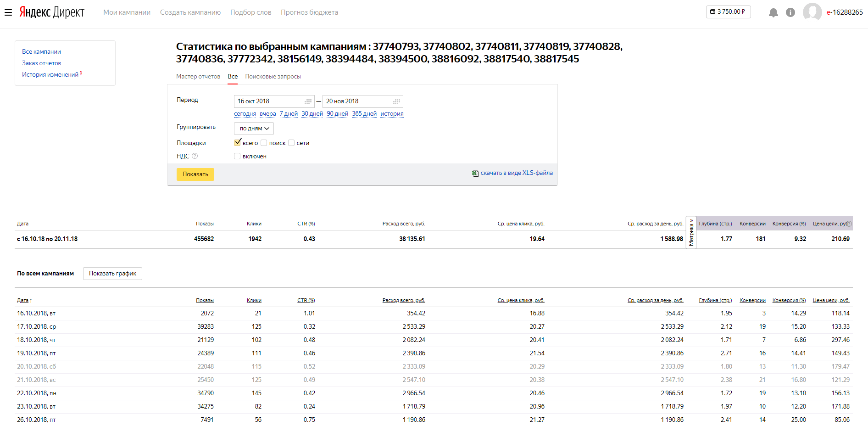Open Создать кампанию menu item
Image resolution: width=868 pixels, height=426 pixels.
coord(190,12)
